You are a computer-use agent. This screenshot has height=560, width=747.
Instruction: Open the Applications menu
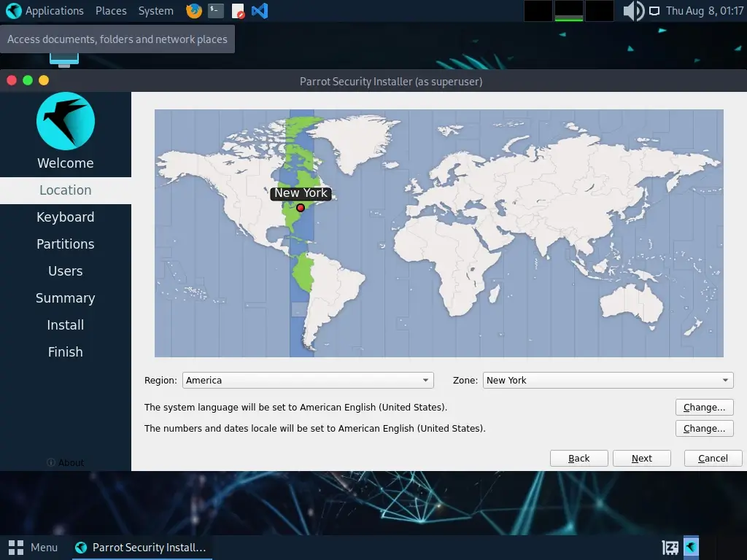pos(45,11)
